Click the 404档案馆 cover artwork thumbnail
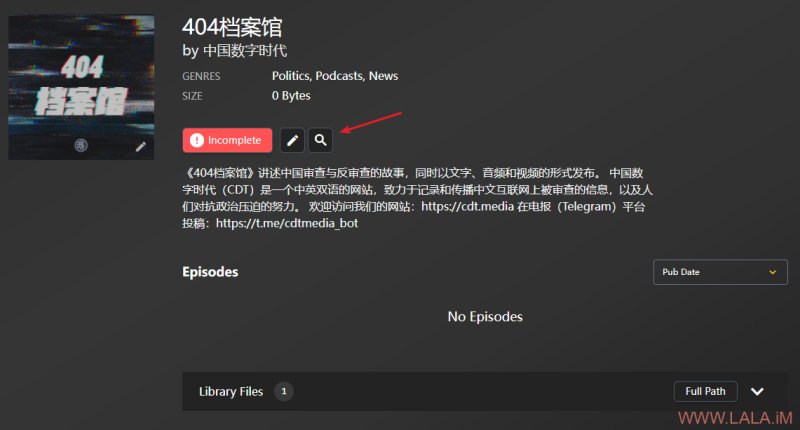 point(81,87)
